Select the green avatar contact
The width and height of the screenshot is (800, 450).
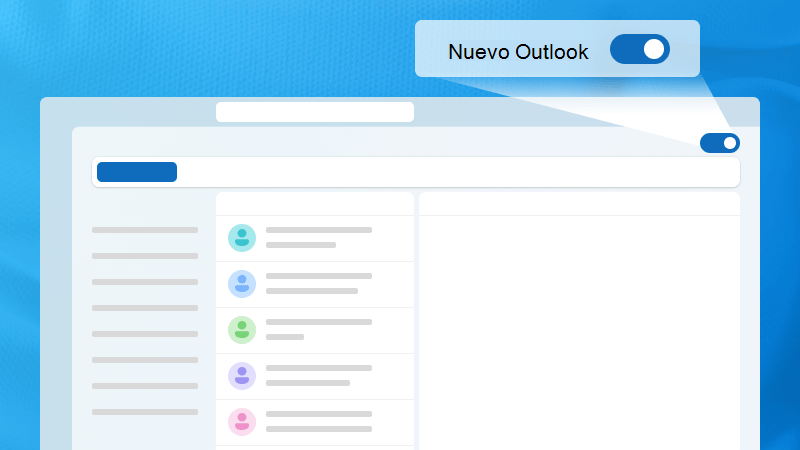(x=242, y=330)
